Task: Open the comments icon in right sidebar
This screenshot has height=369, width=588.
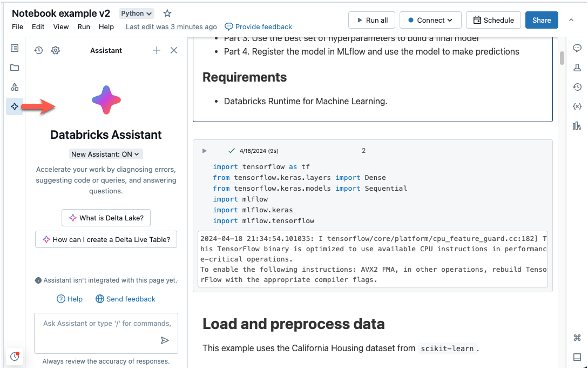Action: pos(577,49)
